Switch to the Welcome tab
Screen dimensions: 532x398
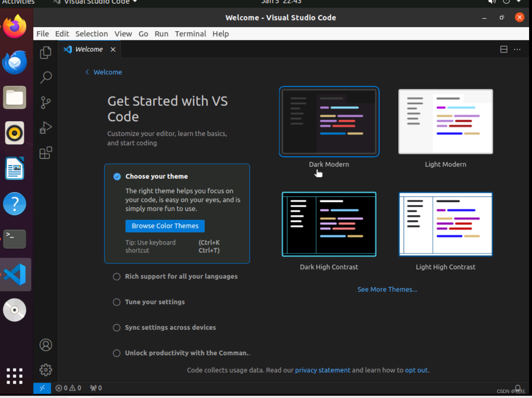(x=89, y=49)
